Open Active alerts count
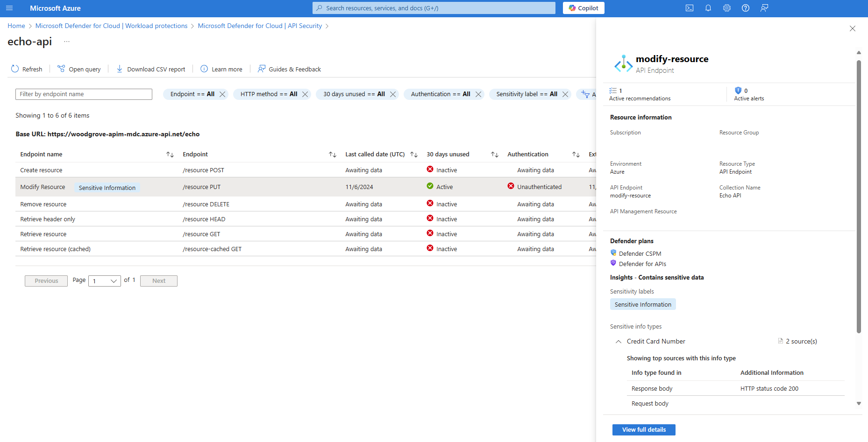Viewport: 868px width, 442px height. coord(749,94)
